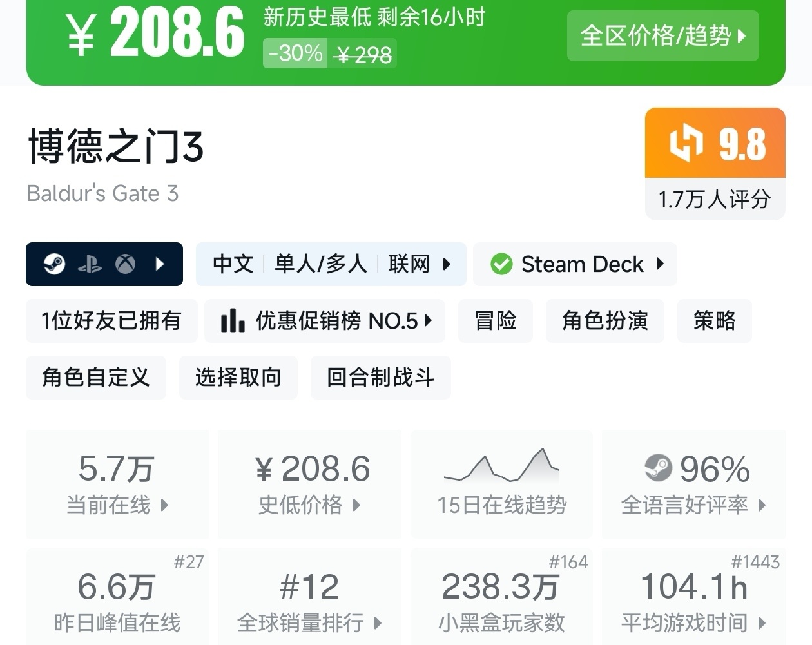Open the 全区价格/趋势 price trend button
The height and width of the screenshot is (645, 812).
point(662,36)
